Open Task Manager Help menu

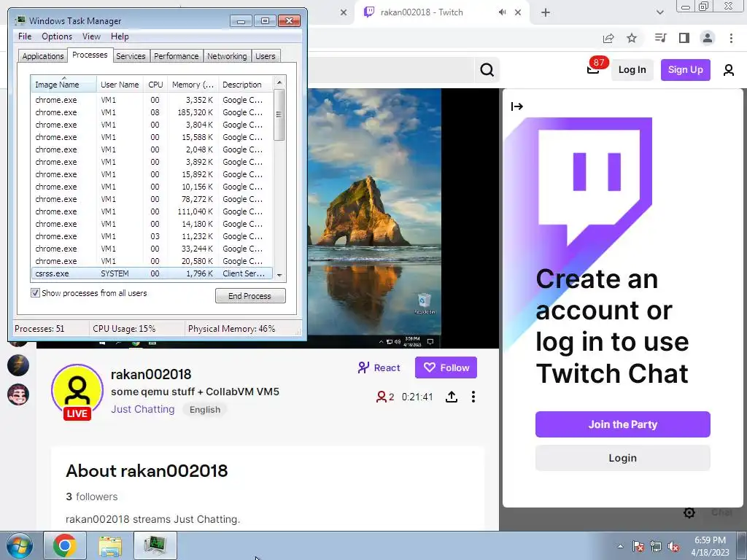[x=120, y=36]
